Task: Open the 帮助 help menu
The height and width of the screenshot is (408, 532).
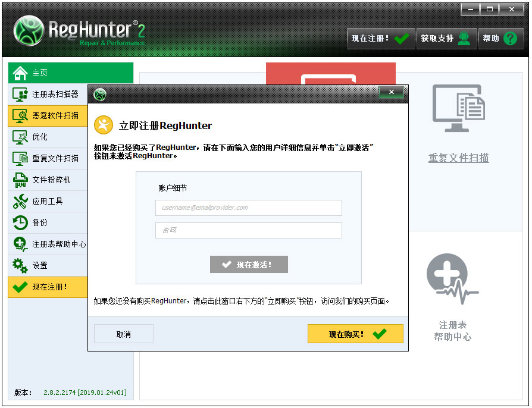Action: tap(500, 38)
